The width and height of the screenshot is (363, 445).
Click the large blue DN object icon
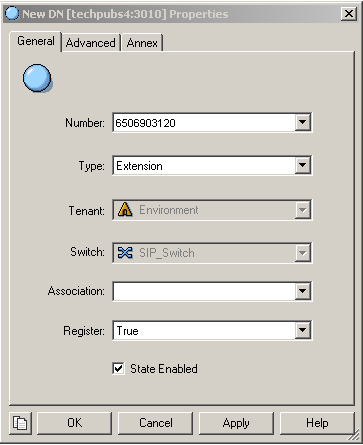(x=37, y=78)
